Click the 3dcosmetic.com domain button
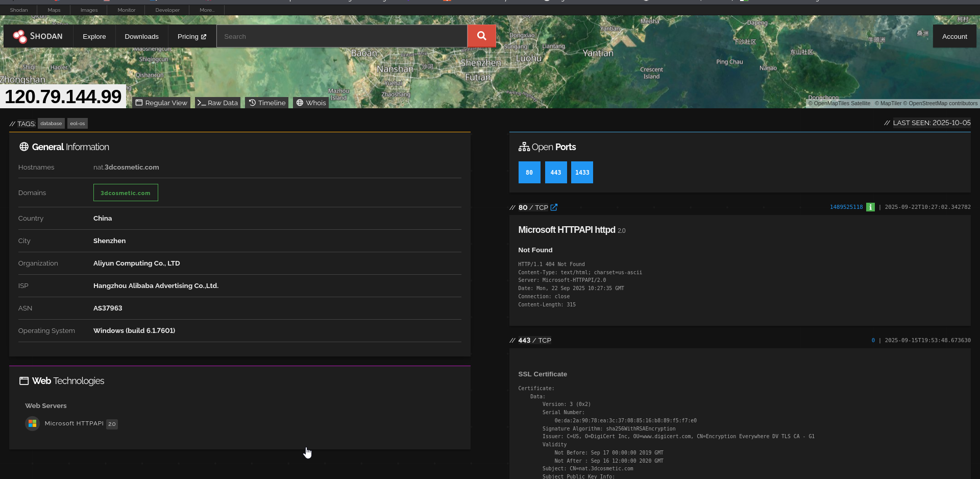The image size is (980, 479). click(x=126, y=193)
